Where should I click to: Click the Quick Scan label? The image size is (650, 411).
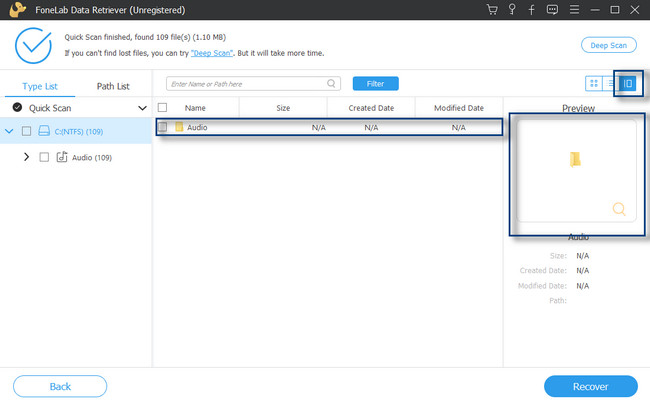coord(50,108)
